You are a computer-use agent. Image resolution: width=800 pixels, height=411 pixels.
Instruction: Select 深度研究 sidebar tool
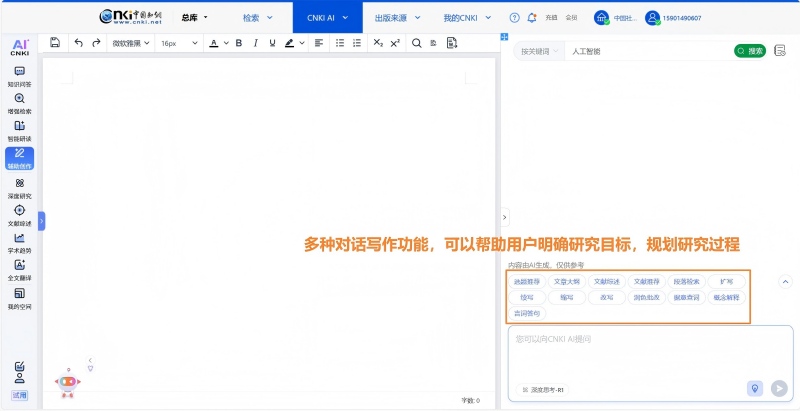point(19,188)
